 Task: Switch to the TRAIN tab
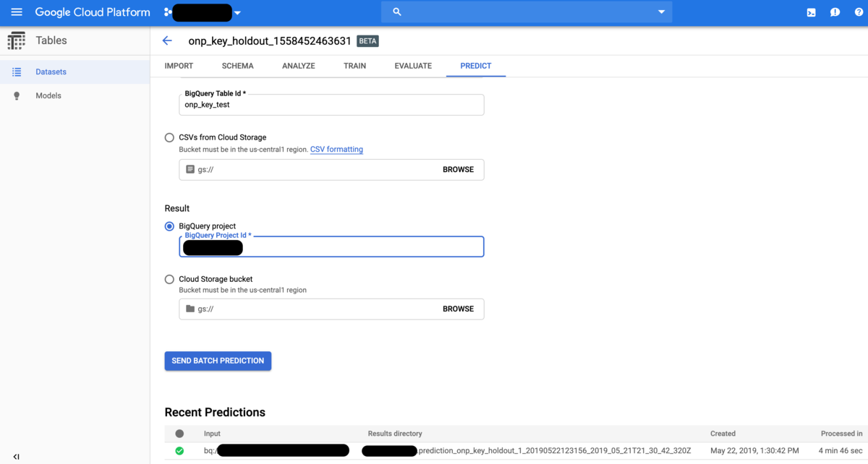click(x=354, y=66)
